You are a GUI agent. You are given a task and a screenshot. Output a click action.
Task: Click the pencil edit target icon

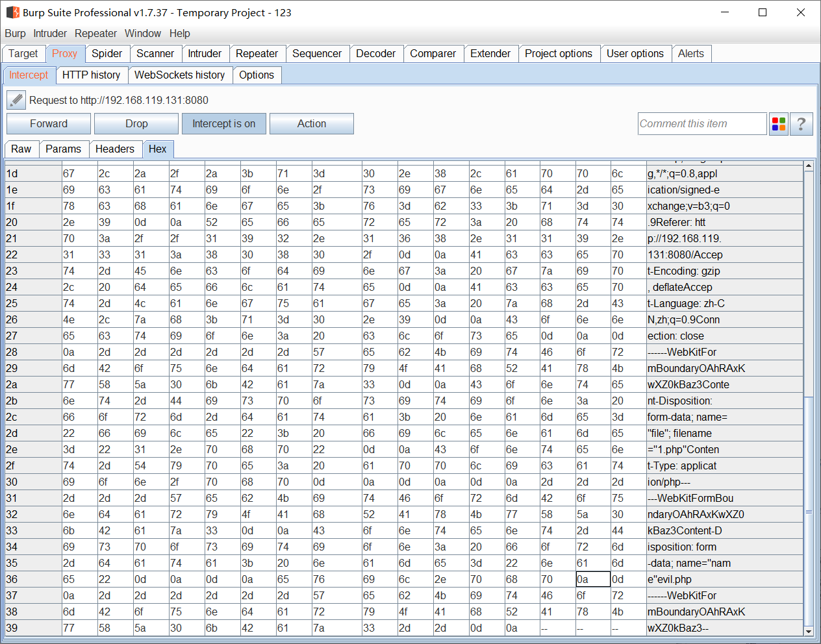(x=16, y=100)
